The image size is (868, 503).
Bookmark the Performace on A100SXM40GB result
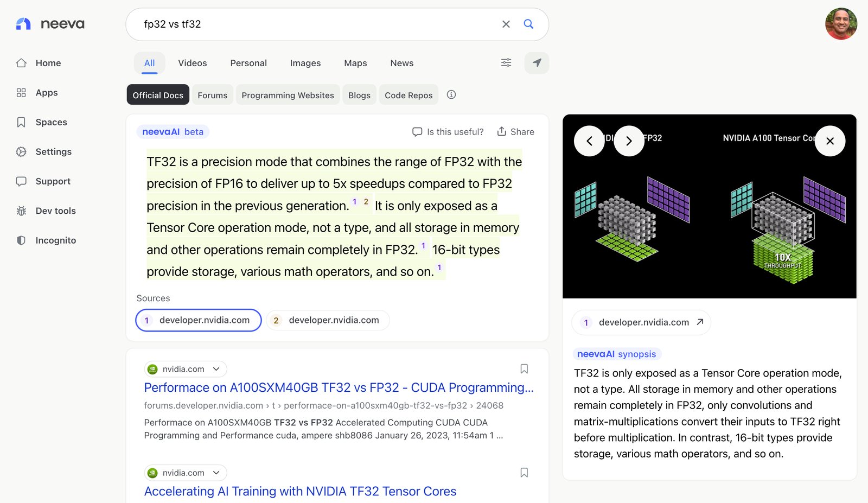point(524,369)
